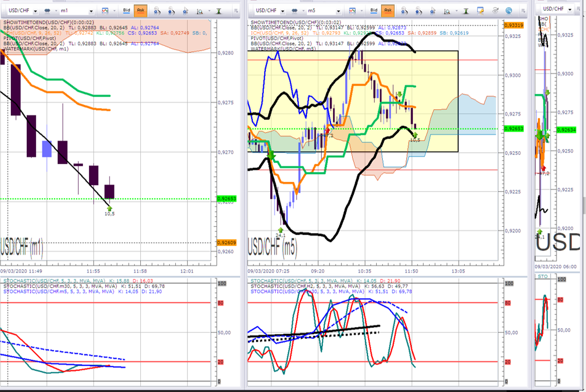
Task: Click chart type icon in m5 toolbar
Action: (x=352, y=11)
